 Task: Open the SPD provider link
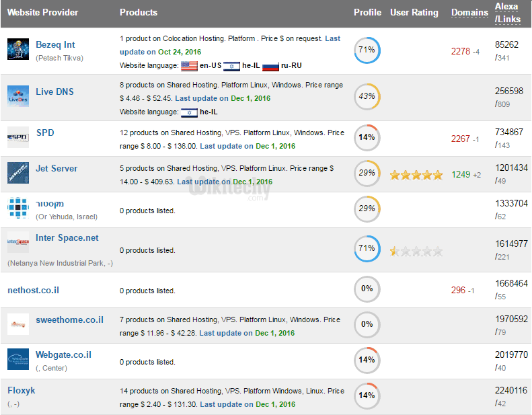click(45, 133)
